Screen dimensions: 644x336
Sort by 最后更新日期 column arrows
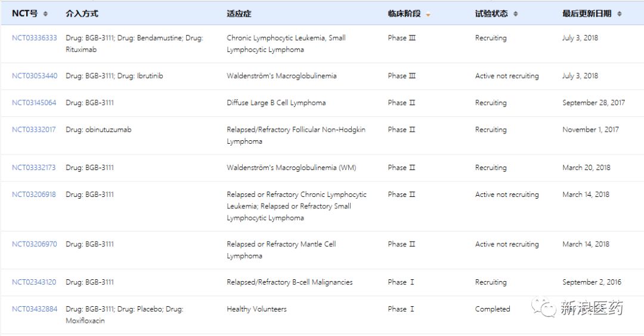619,14
